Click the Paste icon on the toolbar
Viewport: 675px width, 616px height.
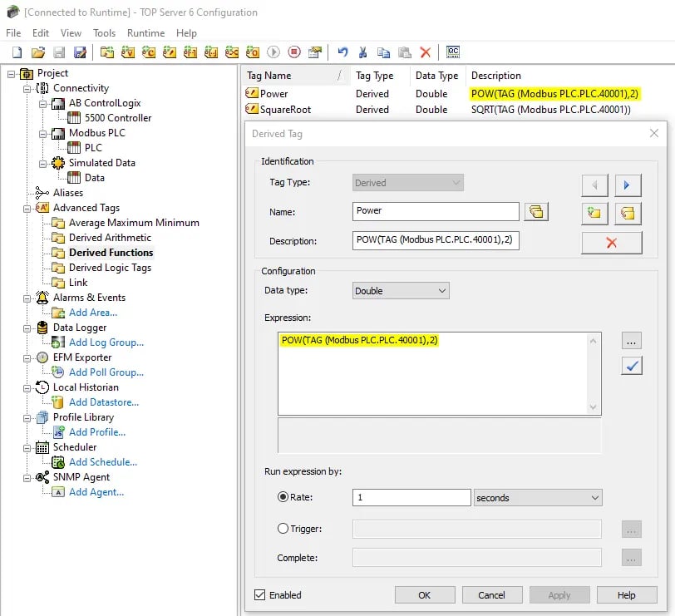[x=405, y=52]
